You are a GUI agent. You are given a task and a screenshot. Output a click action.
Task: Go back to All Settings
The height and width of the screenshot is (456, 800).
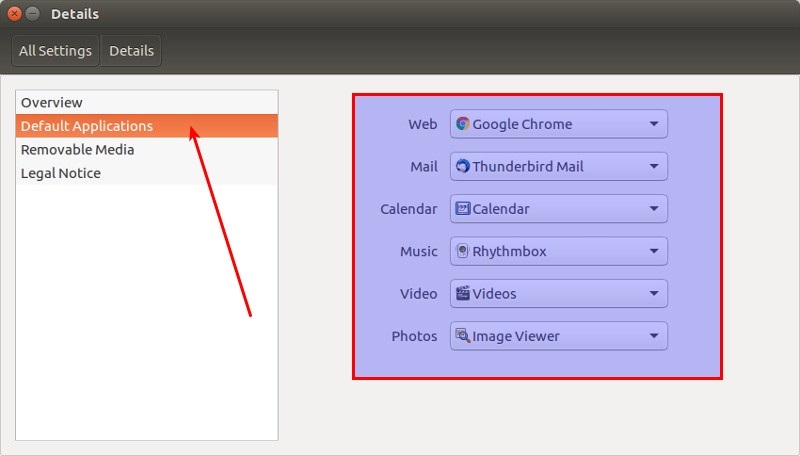tap(55, 50)
